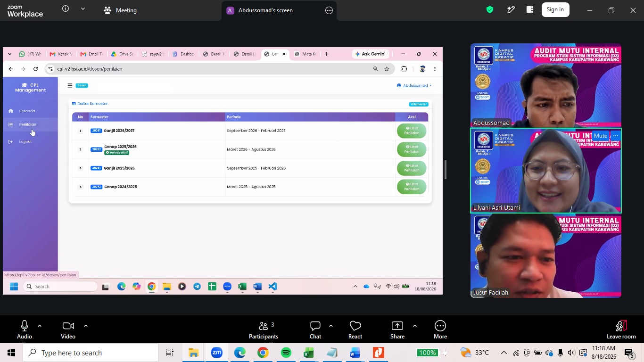Toggle Video camera on or off
Image resolution: width=644 pixels, height=362 pixels.
point(68,329)
